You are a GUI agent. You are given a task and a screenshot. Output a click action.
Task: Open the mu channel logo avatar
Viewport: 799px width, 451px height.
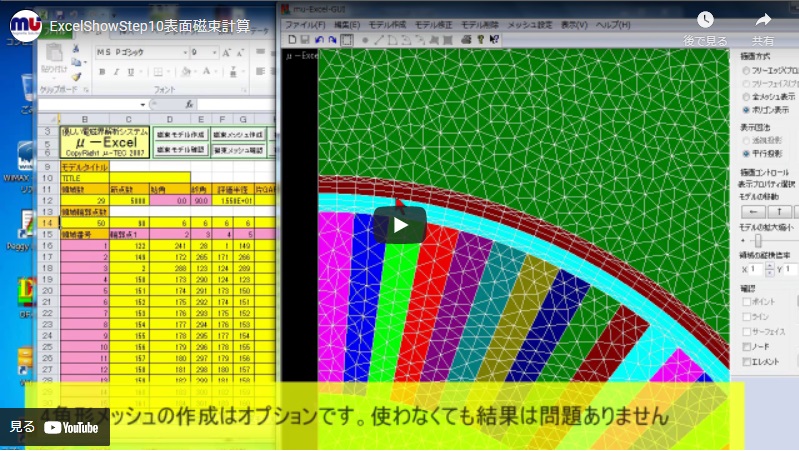[25, 25]
